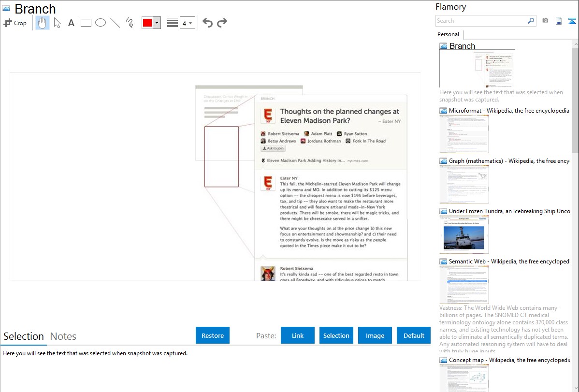Viewport: 579px width, 392px height.
Task: Click the 'Vastness: The World Wide Web' description text
Action: 504,330
